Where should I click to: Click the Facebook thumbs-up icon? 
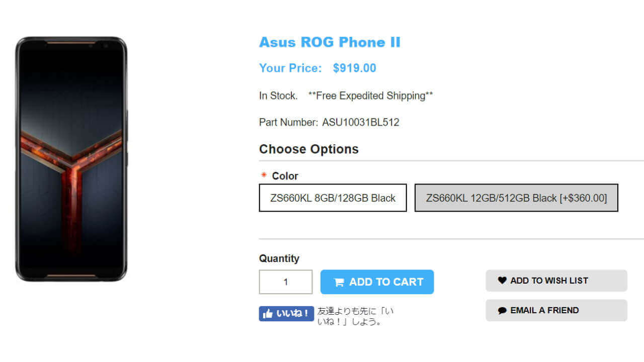pos(267,314)
